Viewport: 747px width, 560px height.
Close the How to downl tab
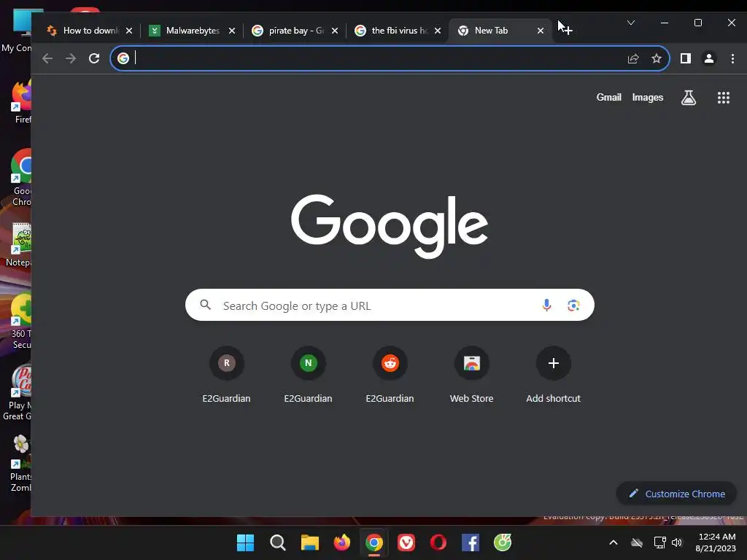tap(128, 31)
